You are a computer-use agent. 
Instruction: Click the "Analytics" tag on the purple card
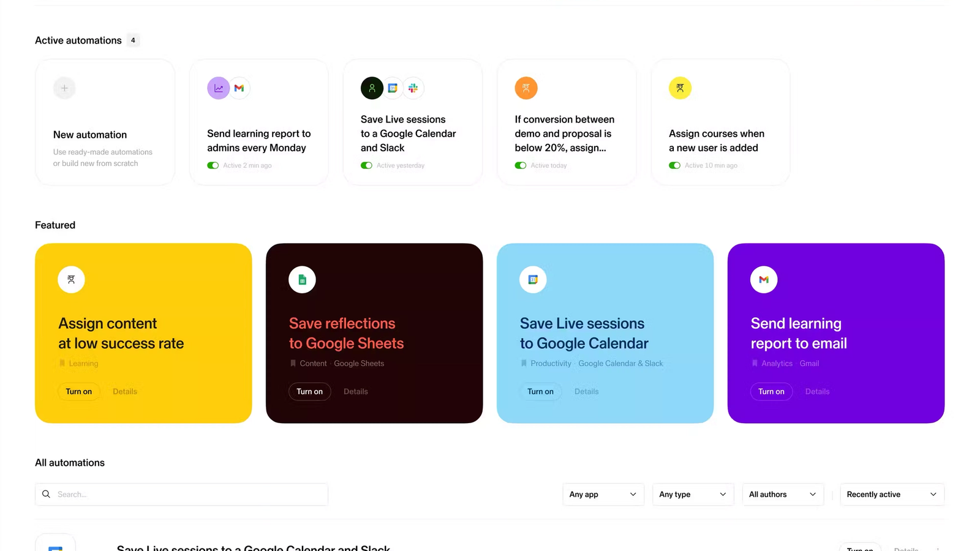[777, 364]
